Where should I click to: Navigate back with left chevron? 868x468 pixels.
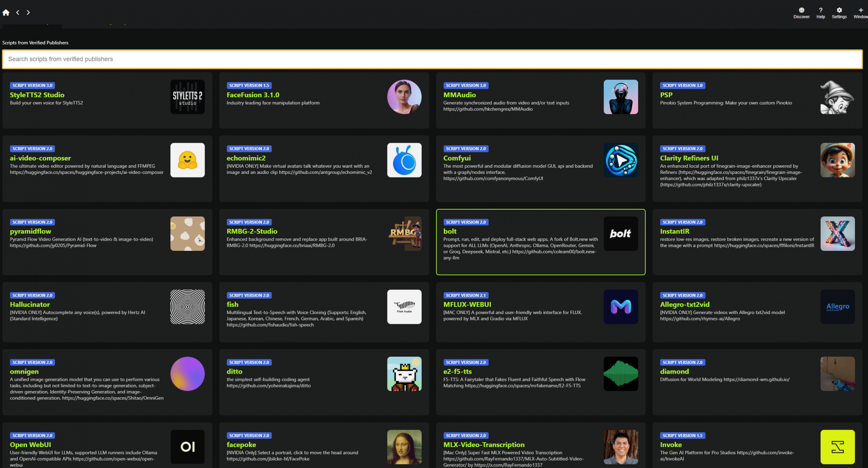point(17,13)
